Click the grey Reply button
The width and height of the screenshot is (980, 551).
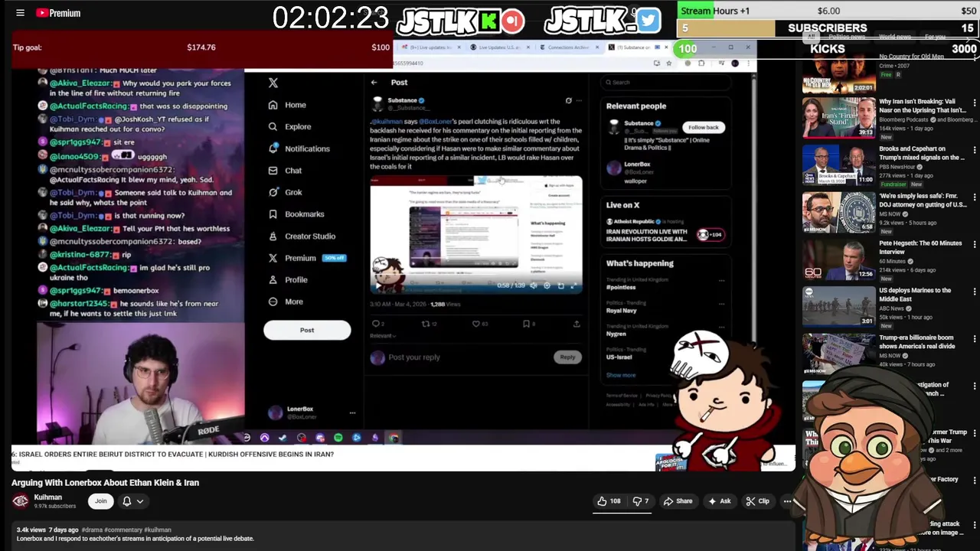(x=567, y=357)
